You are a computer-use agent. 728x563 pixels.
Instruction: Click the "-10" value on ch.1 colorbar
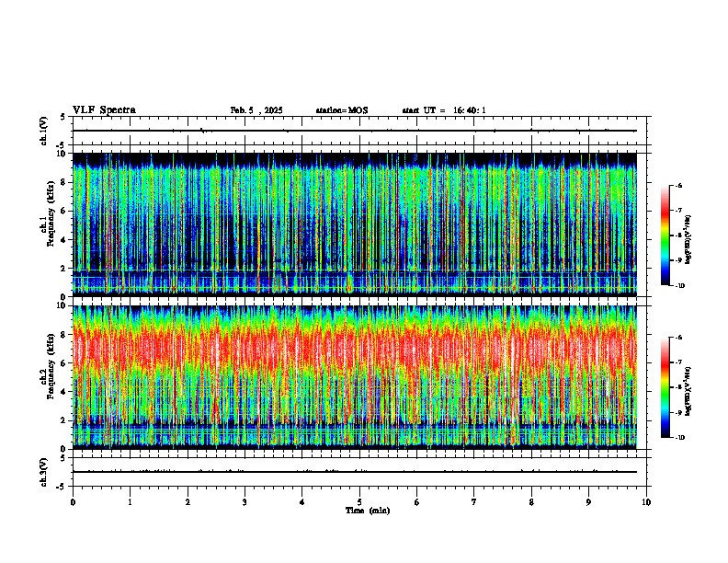(x=679, y=286)
